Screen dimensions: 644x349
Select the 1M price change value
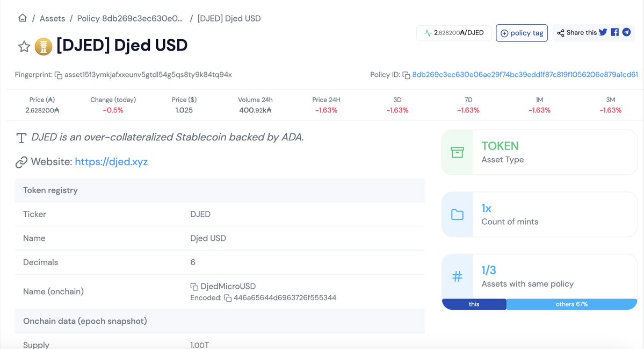pyautogui.click(x=539, y=110)
